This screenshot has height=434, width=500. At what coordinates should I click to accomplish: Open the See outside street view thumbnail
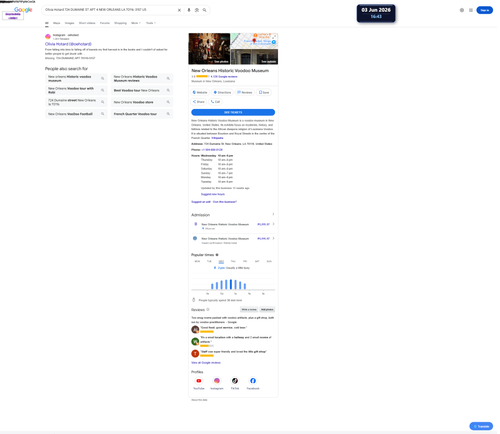(254, 57)
